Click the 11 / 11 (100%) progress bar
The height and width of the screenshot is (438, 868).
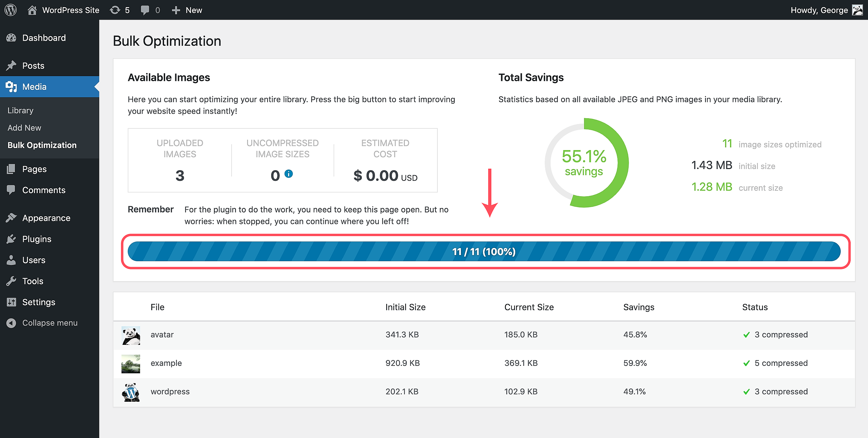pyautogui.click(x=484, y=251)
